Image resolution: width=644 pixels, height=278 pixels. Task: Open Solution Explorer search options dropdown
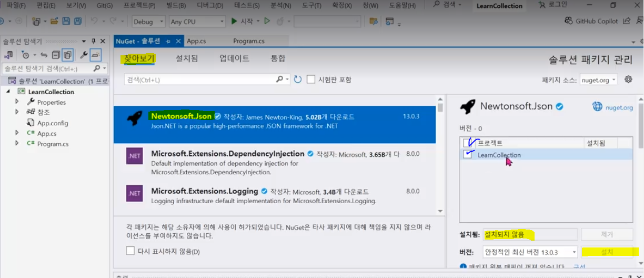[x=105, y=68]
